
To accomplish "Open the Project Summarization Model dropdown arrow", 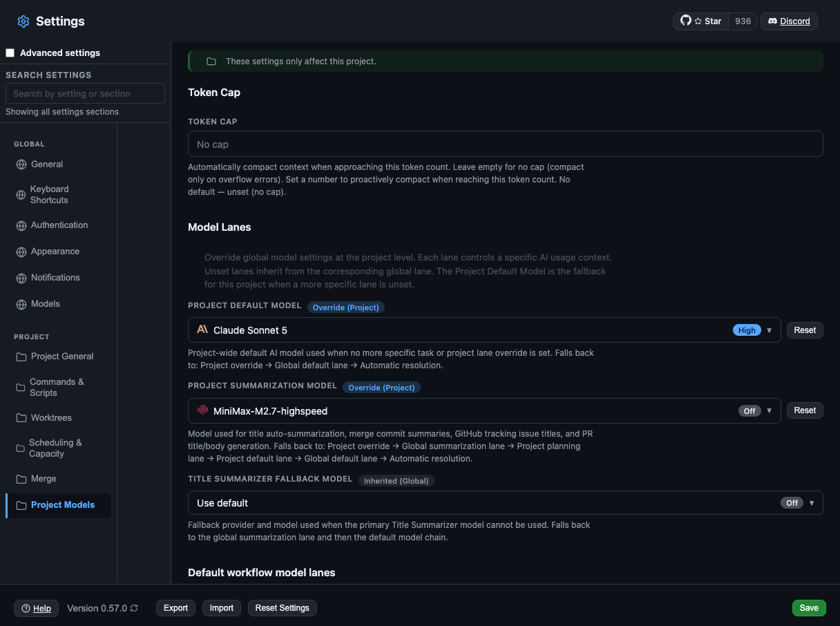I will pos(770,411).
